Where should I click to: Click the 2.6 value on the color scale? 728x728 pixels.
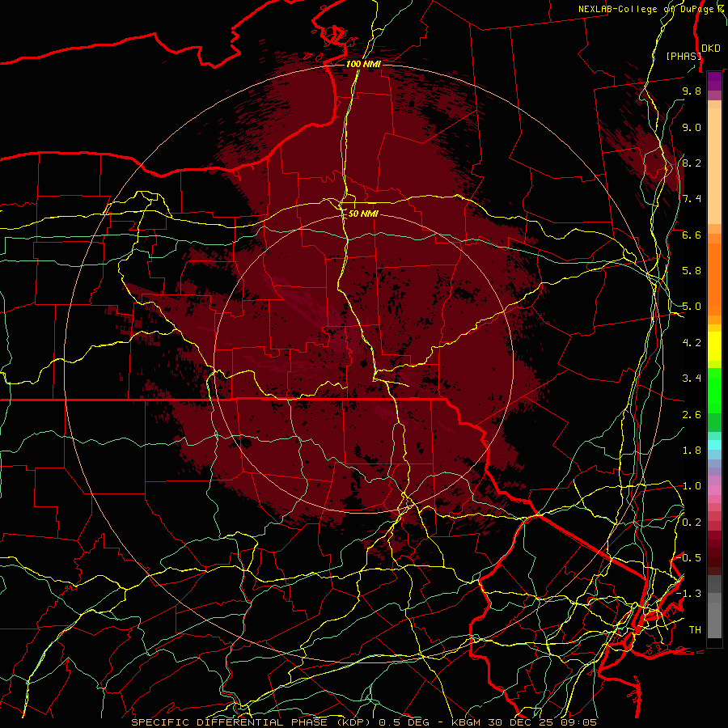(x=692, y=415)
